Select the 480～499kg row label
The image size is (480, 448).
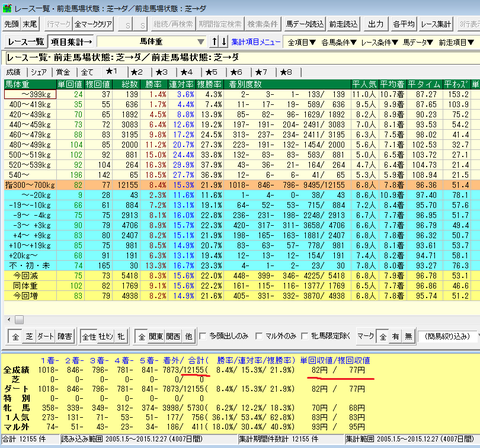point(30,145)
